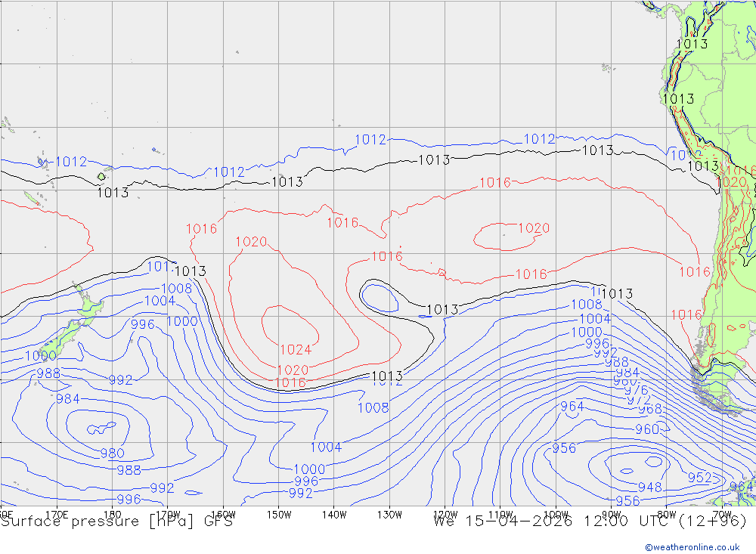Click the topmost 1013 label over northern South America
756x554 pixels.
692,44
